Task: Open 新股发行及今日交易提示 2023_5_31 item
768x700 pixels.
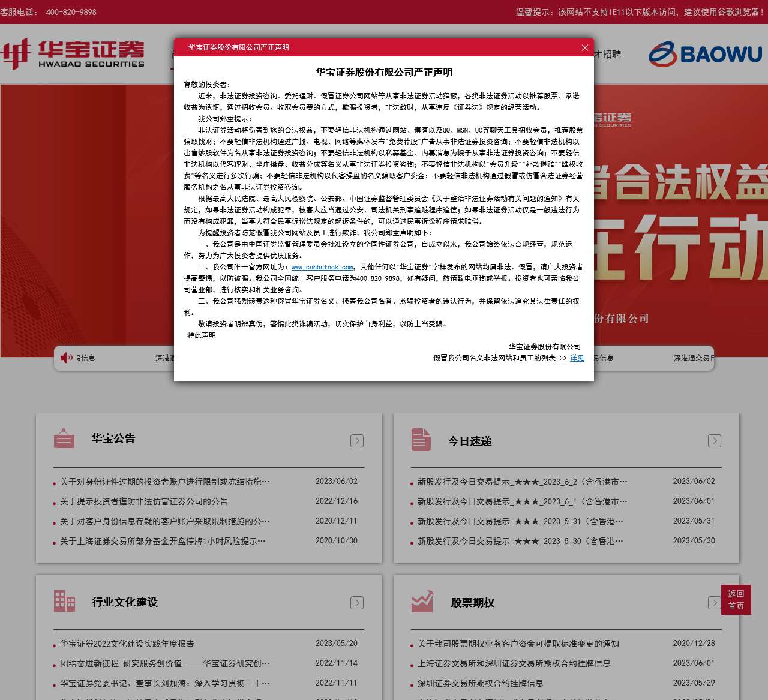Action: pyautogui.click(x=520, y=521)
